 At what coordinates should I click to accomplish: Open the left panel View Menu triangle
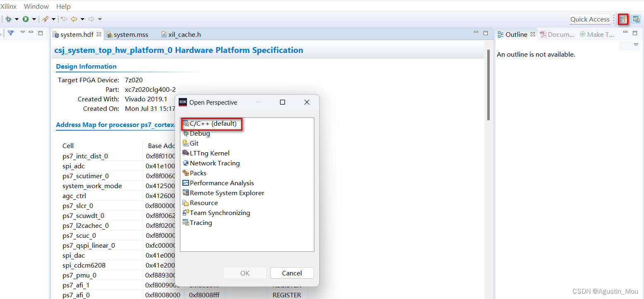tap(23, 32)
